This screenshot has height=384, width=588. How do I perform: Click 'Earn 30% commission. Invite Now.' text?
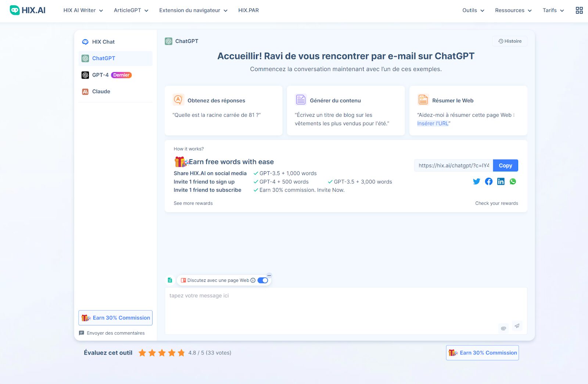pyautogui.click(x=302, y=190)
